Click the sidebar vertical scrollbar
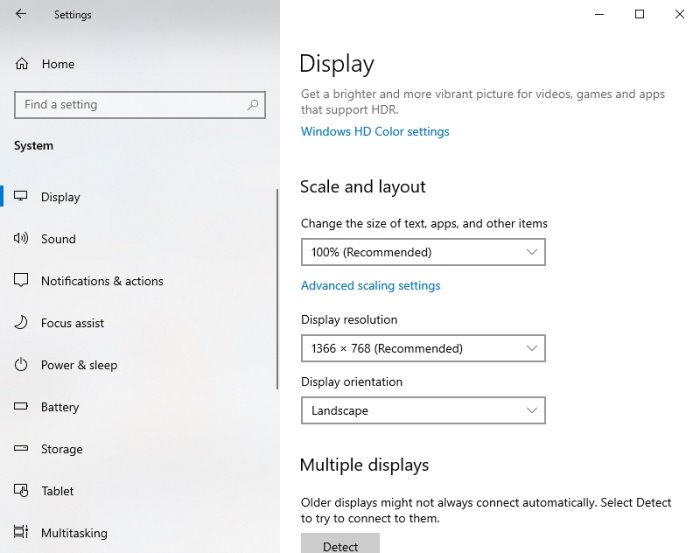The image size is (700, 553). point(277,289)
